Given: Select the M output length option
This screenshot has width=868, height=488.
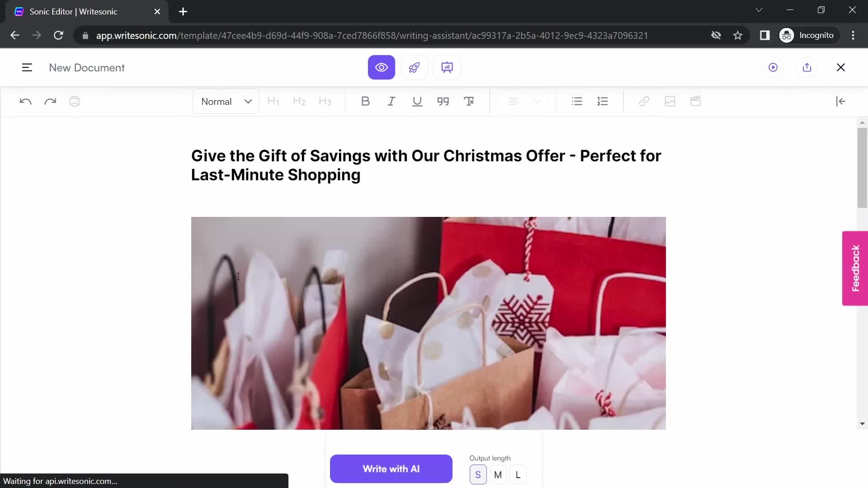Looking at the screenshot, I should click(x=498, y=475).
